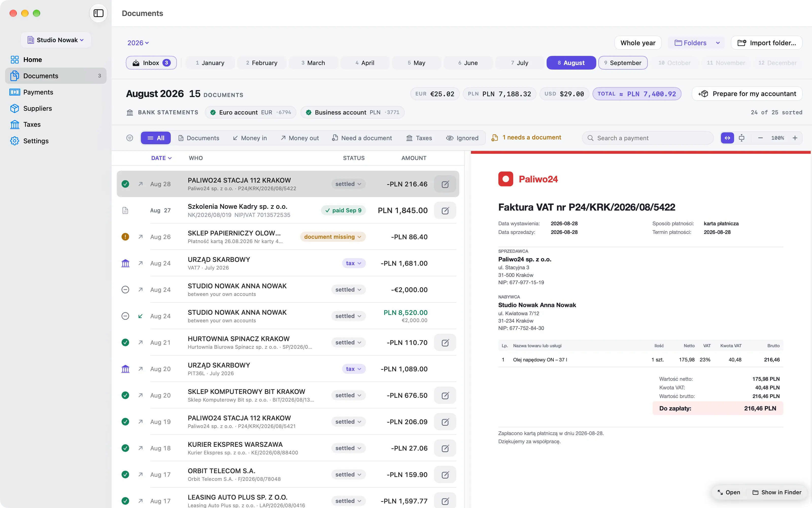The width and height of the screenshot is (812, 508).
Task: Zoom in the document preview
Action: tap(794, 138)
